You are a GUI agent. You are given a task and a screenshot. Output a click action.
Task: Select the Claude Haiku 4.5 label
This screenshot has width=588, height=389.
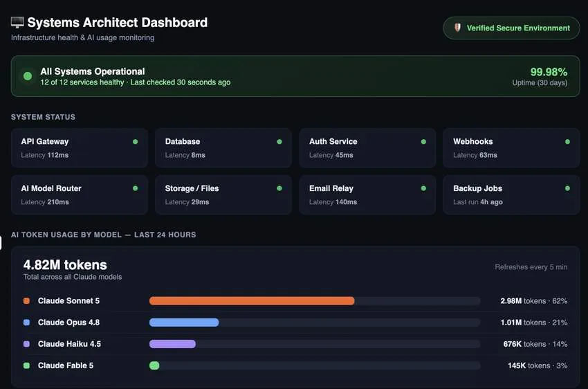69,344
